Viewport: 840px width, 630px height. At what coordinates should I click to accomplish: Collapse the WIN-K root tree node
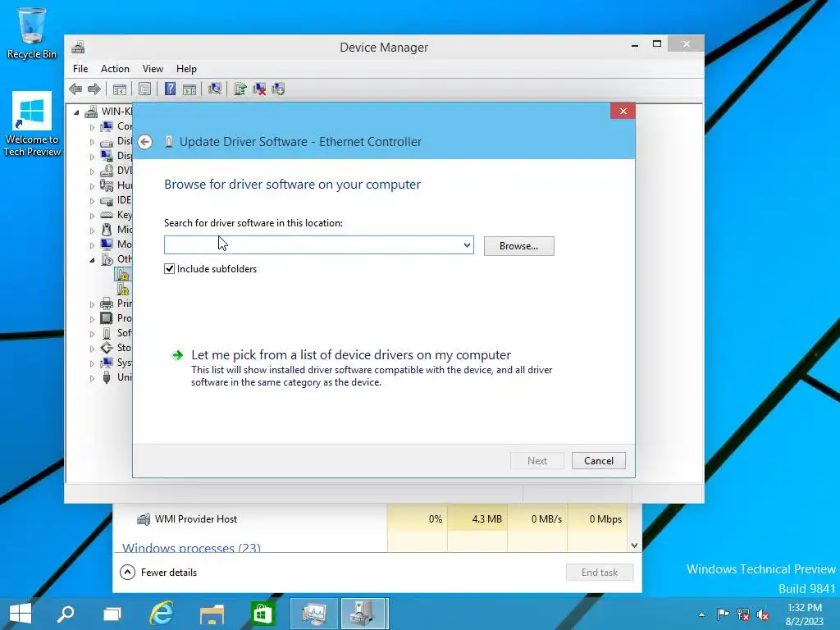pyautogui.click(x=76, y=112)
